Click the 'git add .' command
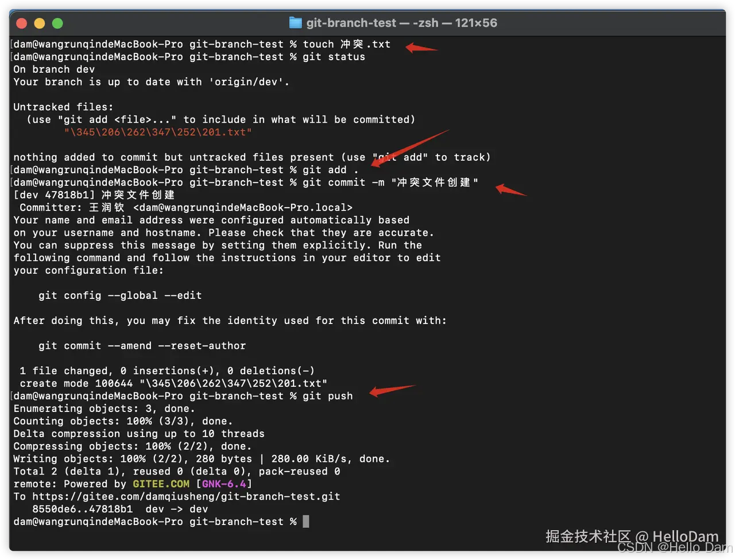735x560 pixels. pyautogui.click(x=331, y=170)
